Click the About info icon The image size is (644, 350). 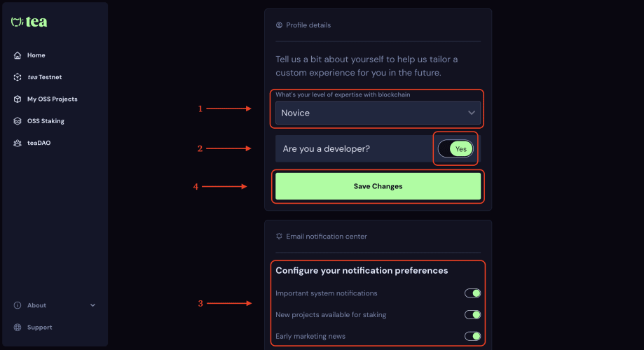click(18, 305)
